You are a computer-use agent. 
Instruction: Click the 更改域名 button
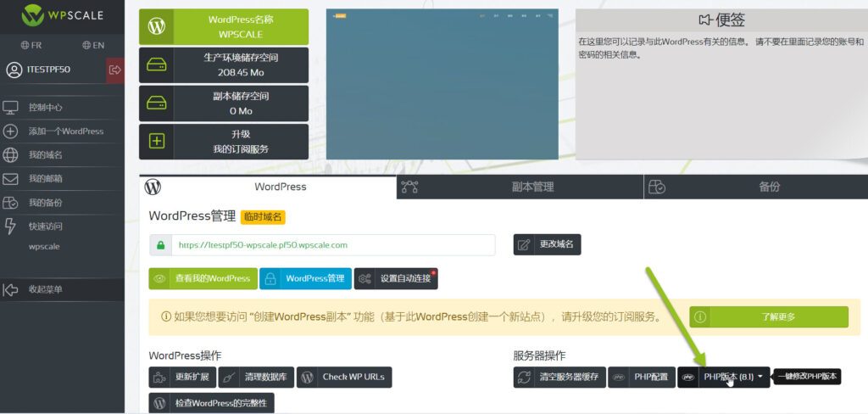pos(547,244)
